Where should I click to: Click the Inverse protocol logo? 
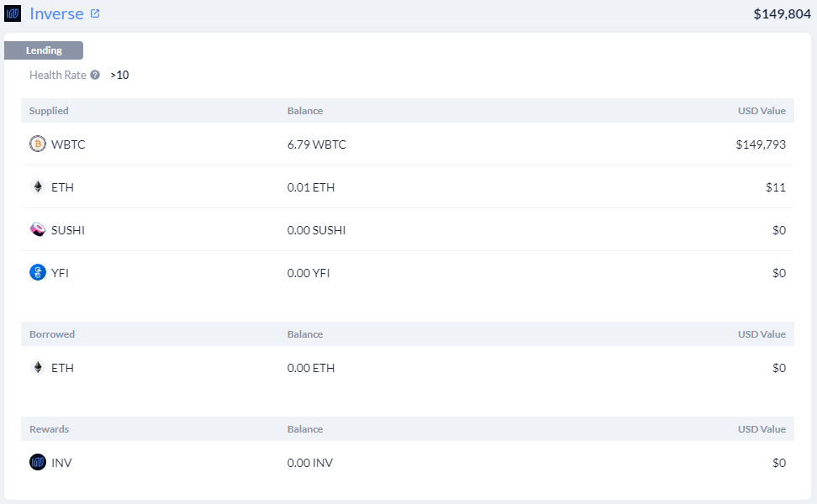[13, 13]
